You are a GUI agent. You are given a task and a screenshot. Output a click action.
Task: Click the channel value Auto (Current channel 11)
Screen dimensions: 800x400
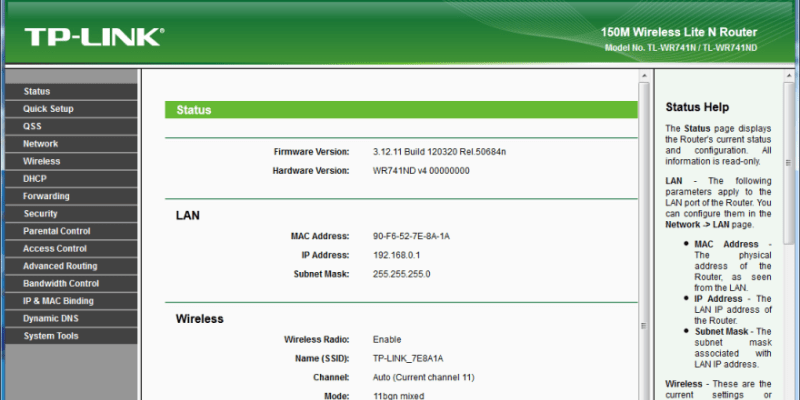tap(423, 378)
